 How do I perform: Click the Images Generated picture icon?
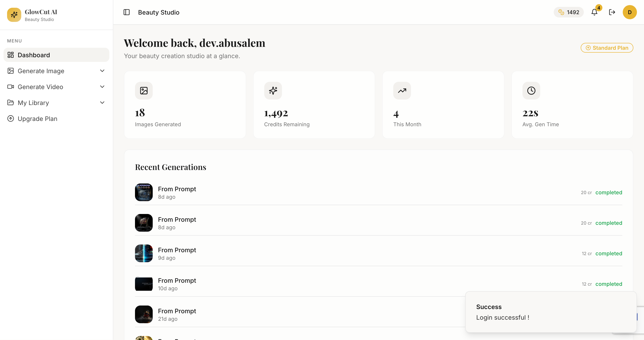[144, 90]
